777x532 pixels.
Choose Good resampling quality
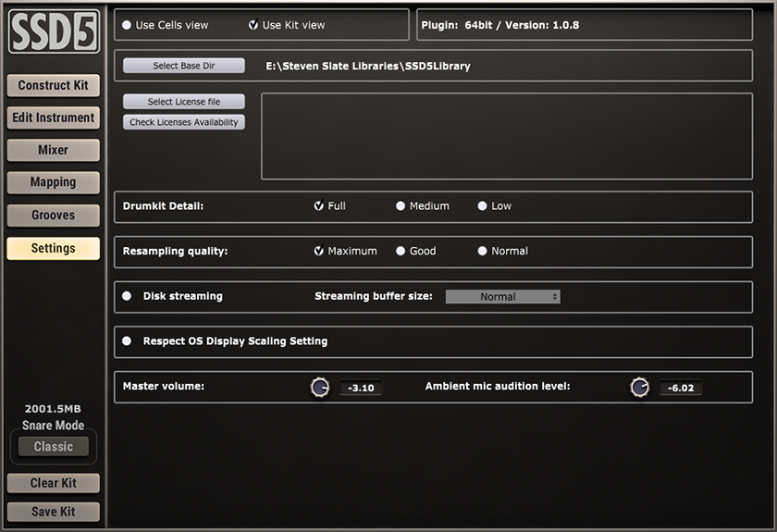pyautogui.click(x=401, y=251)
